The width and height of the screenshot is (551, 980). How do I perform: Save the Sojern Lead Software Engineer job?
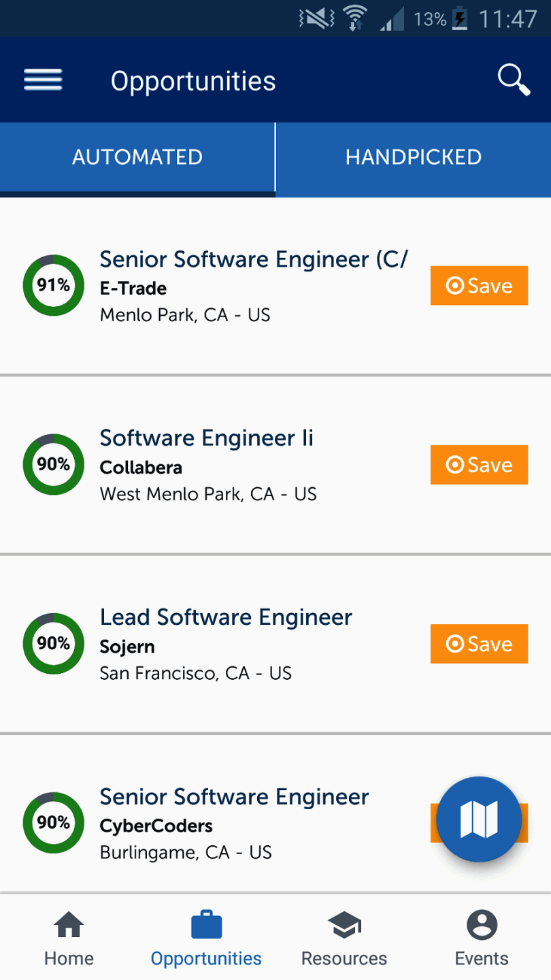click(479, 644)
